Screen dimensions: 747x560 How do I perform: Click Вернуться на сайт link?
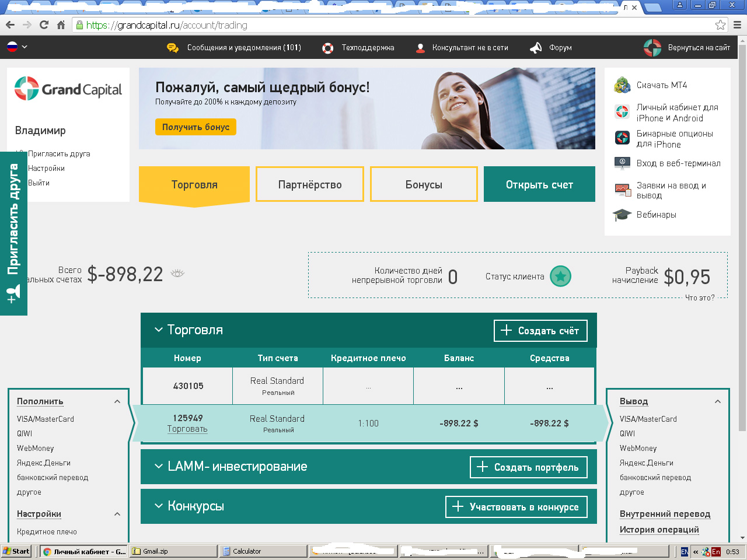(x=699, y=48)
